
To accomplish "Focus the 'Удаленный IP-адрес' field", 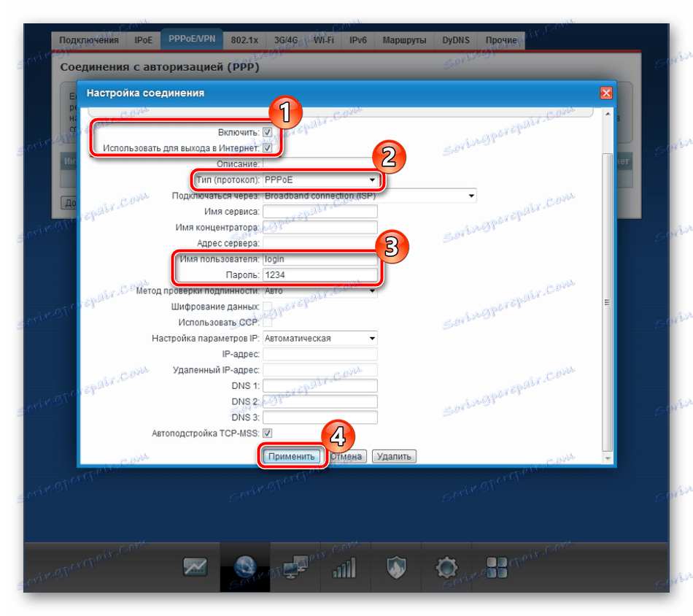I will (320, 370).
